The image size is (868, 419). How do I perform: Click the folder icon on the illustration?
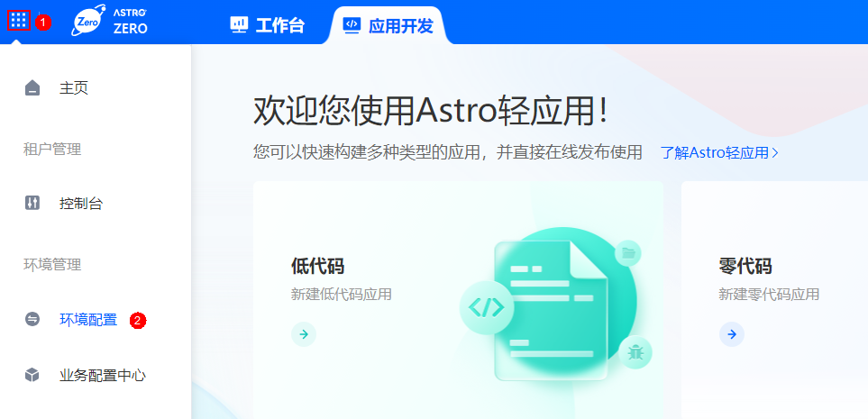[627, 253]
